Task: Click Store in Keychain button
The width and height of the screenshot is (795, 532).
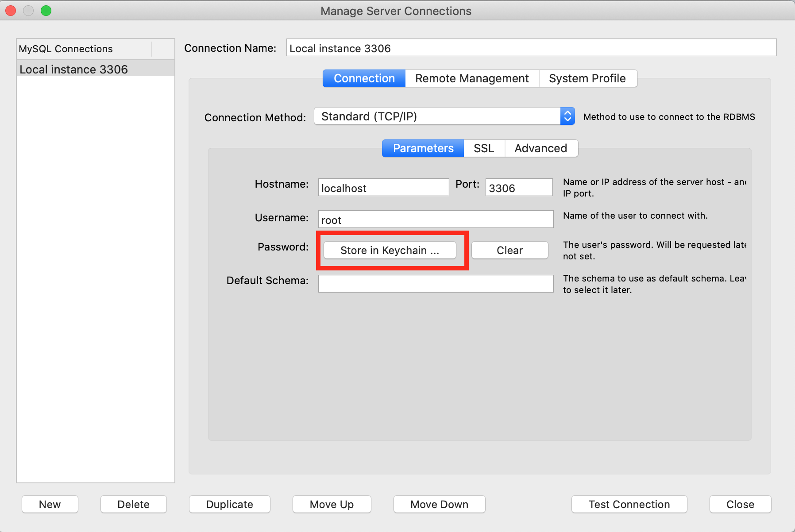Action: (x=390, y=250)
